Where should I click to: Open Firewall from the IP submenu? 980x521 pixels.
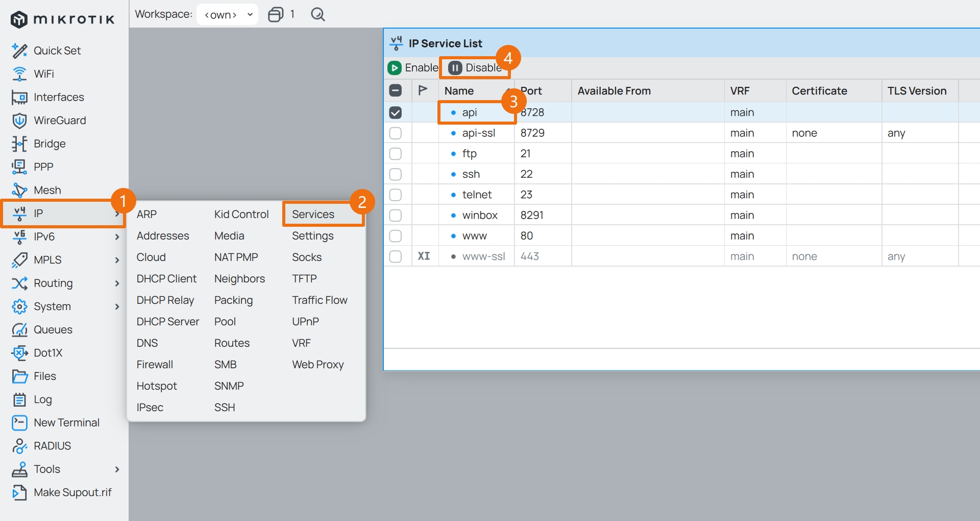pyautogui.click(x=155, y=365)
